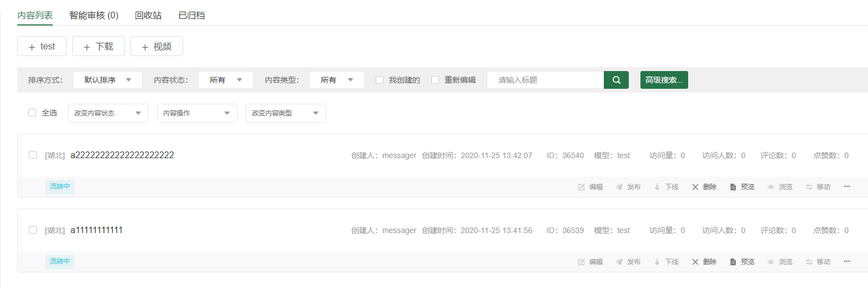The height and width of the screenshot is (288, 868).
Task: Click the search magnifier icon button
Action: (616, 80)
